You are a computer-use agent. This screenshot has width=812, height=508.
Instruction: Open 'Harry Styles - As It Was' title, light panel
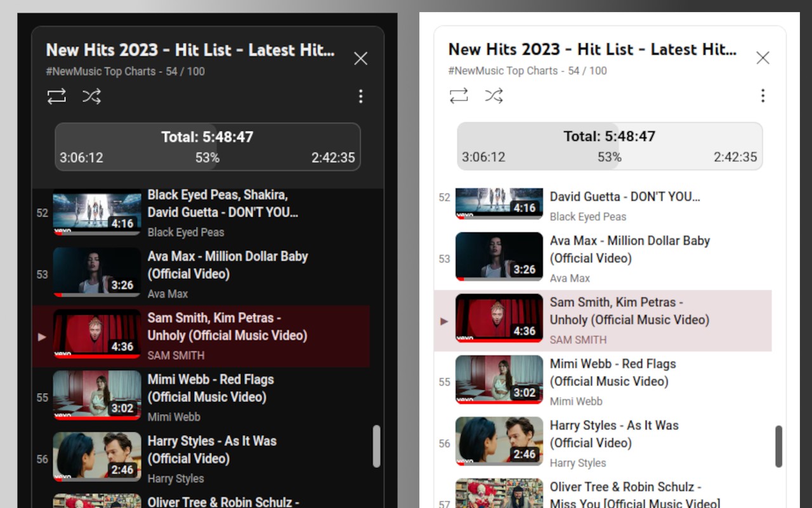[614, 434]
